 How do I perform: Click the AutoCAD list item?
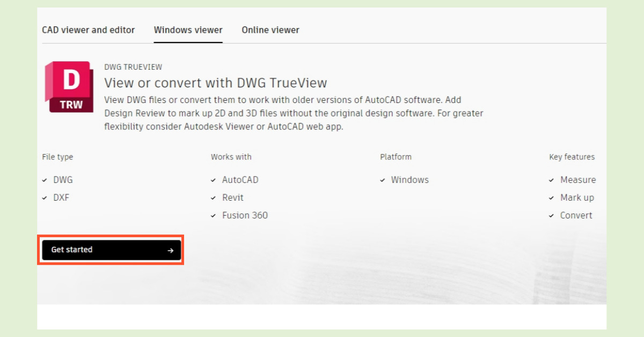[240, 180]
